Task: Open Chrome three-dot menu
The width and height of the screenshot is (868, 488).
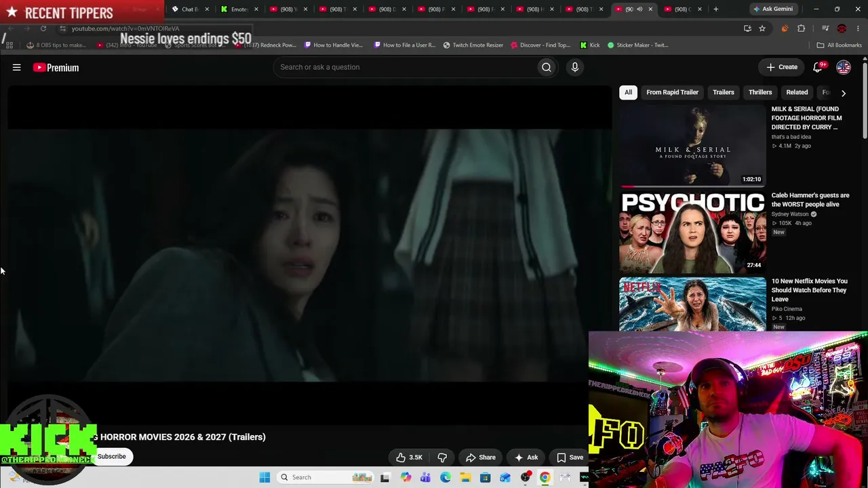Action: (858, 28)
